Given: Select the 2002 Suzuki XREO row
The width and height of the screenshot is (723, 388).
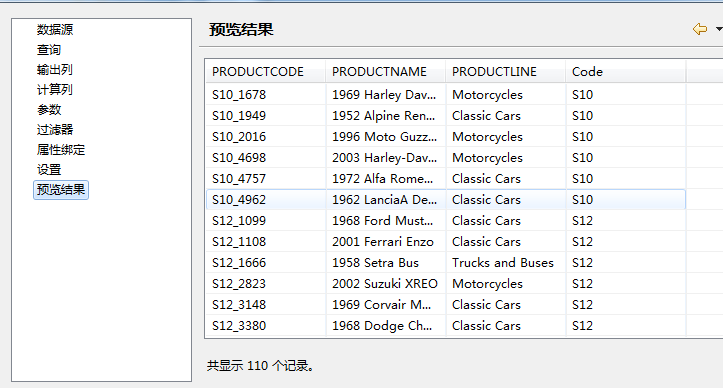Looking at the screenshot, I should coord(446,283).
